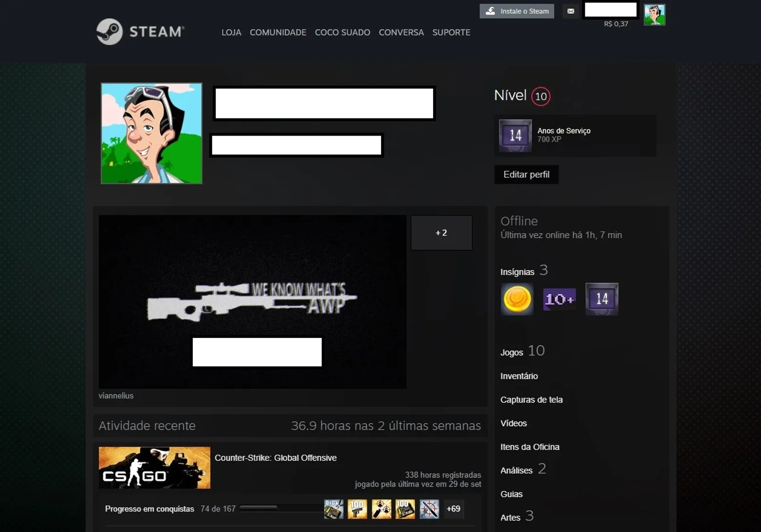Open the +2 additional artwork tile

(441, 233)
